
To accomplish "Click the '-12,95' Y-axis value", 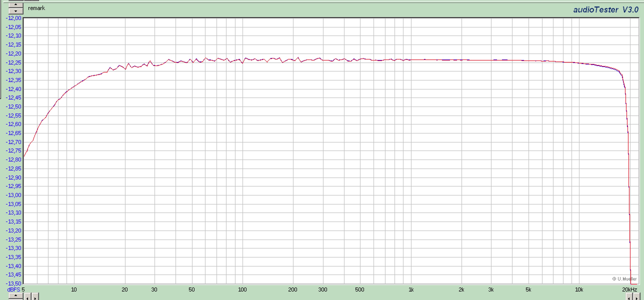I will coord(14,186).
